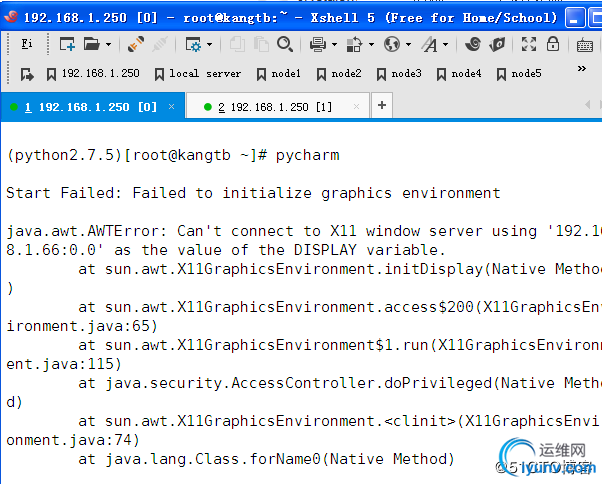
Task: Expand the Color scheme dropdown arrow
Action: coord(371,45)
